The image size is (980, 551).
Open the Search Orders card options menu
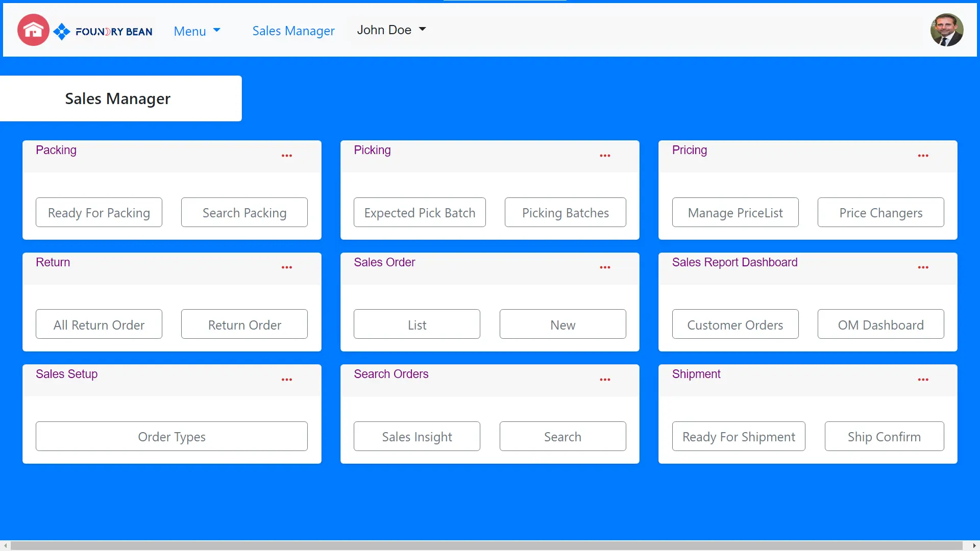[x=605, y=380]
